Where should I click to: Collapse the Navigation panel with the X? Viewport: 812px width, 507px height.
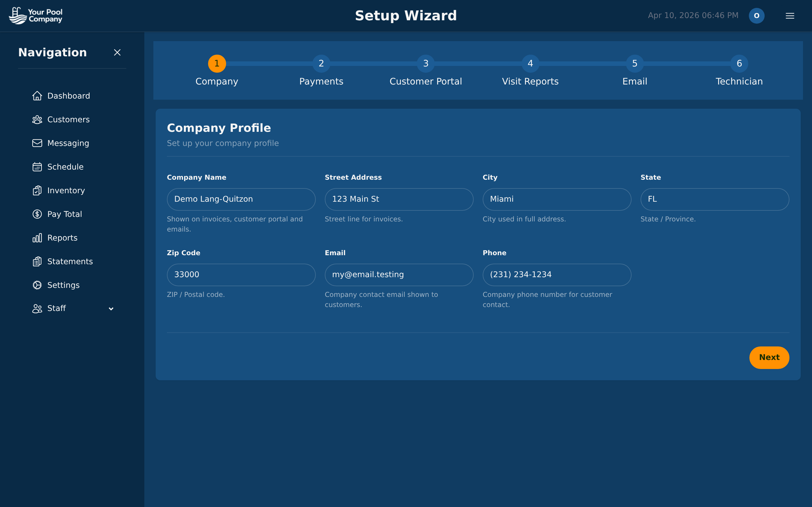[117, 52]
